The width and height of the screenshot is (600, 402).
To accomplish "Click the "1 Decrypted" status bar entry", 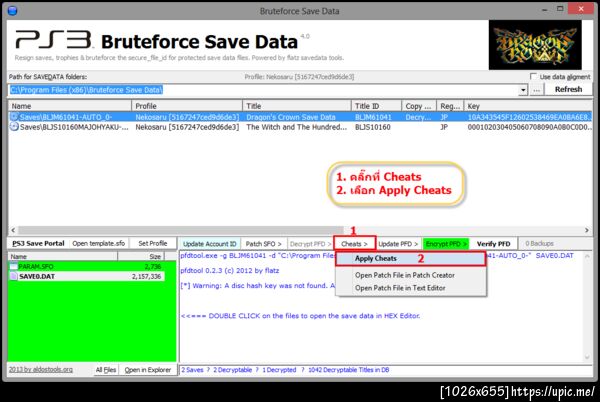I will [279, 370].
